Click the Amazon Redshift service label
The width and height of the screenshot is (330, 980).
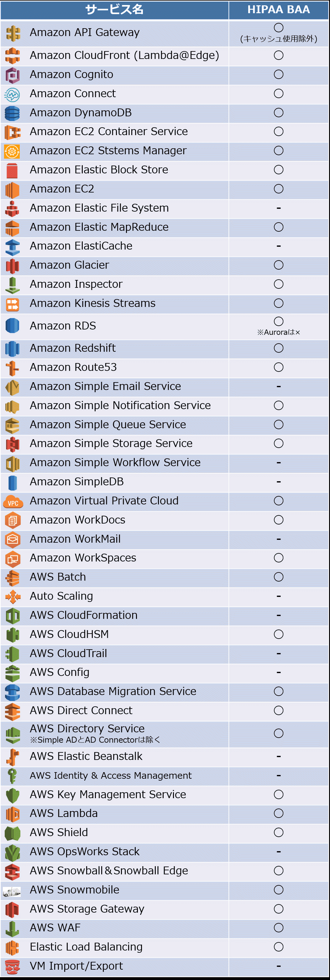click(x=73, y=348)
